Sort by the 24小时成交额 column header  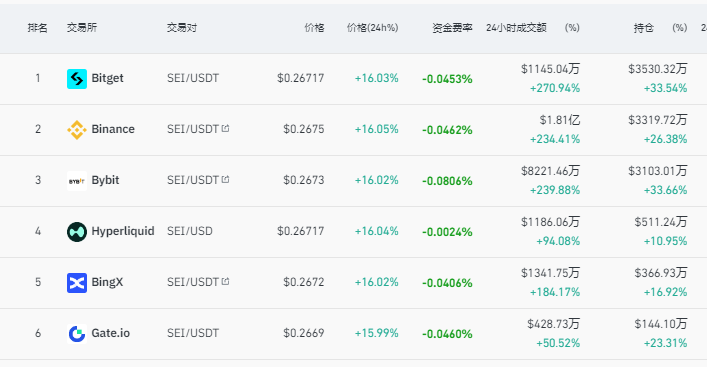click(516, 28)
